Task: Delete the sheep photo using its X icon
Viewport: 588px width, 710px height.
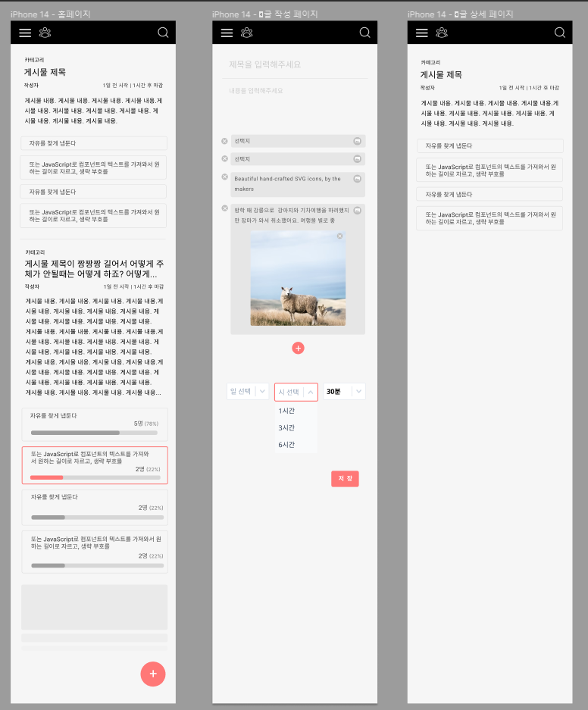Action: point(340,236)
